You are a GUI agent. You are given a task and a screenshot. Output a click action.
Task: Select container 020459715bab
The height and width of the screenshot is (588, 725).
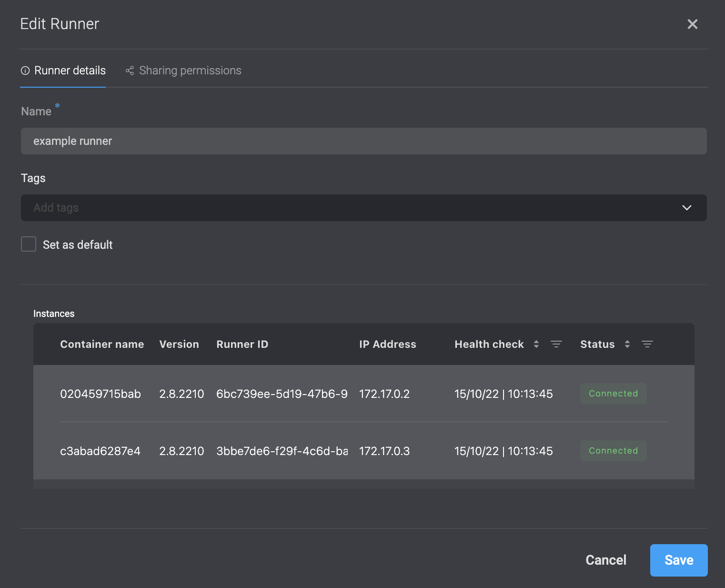coord(101,394)
